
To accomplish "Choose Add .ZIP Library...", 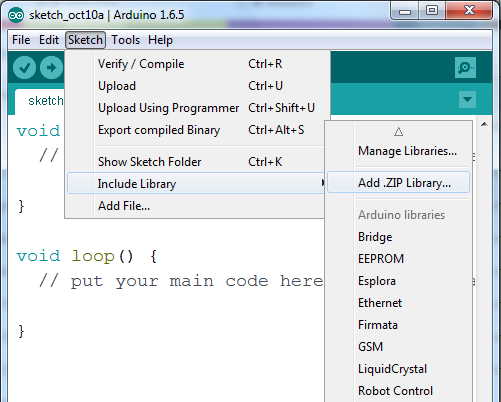I will click(399, 182).
